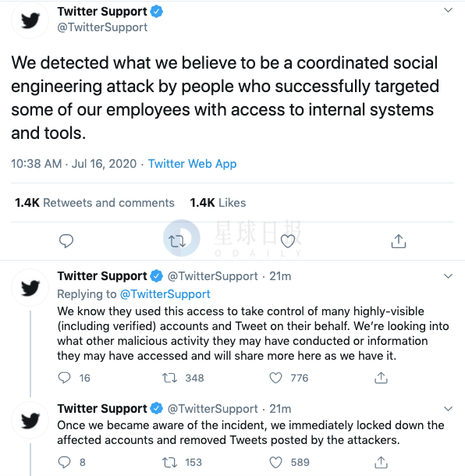Open the Twitter Web App link

[x=192, y=164]
